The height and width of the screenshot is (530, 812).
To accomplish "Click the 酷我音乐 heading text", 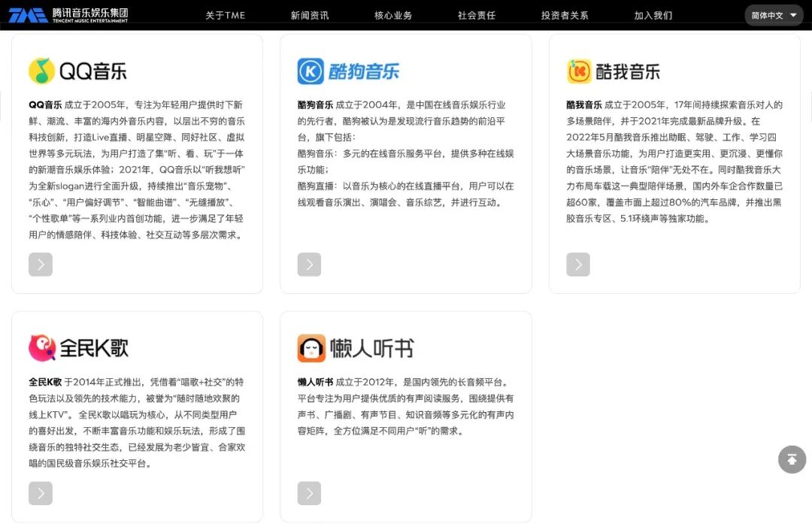I will click(x=628, y=71).
